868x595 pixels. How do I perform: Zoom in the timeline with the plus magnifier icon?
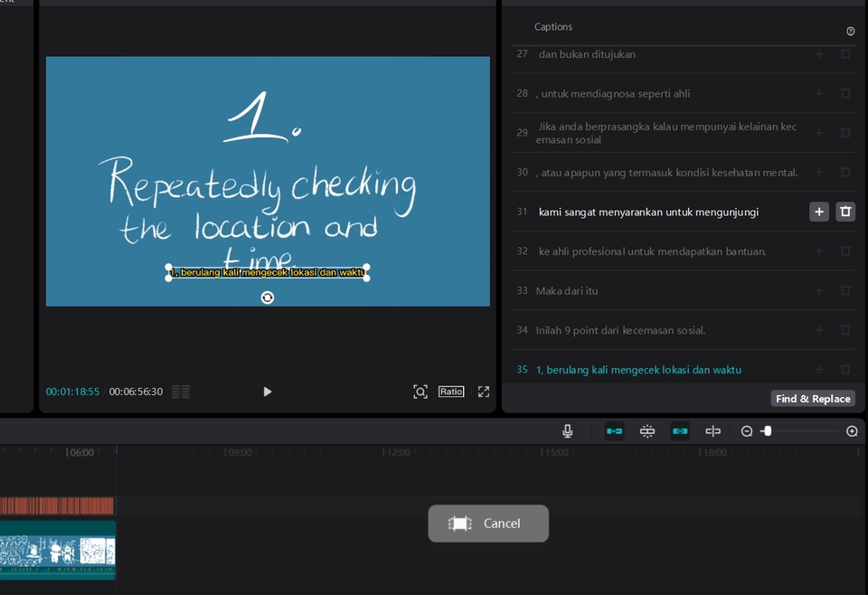[x=851, y=431]
